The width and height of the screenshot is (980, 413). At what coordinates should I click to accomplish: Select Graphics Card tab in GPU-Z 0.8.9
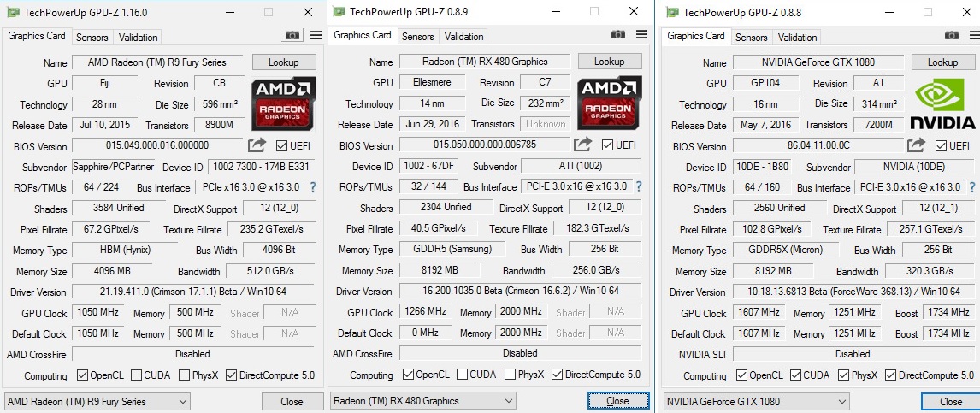[363, 35]
